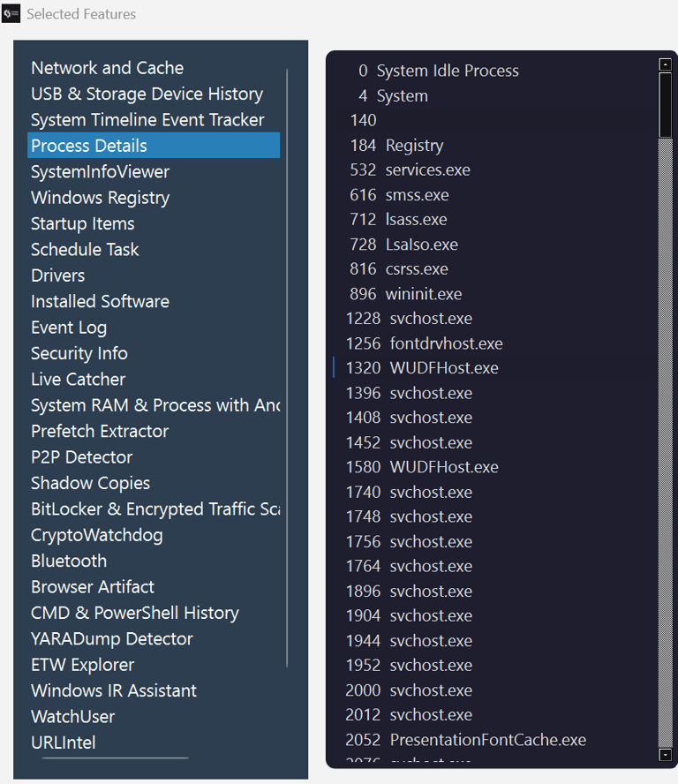Open URLIntel feature
678x784 pixels.
coord(63,743)
